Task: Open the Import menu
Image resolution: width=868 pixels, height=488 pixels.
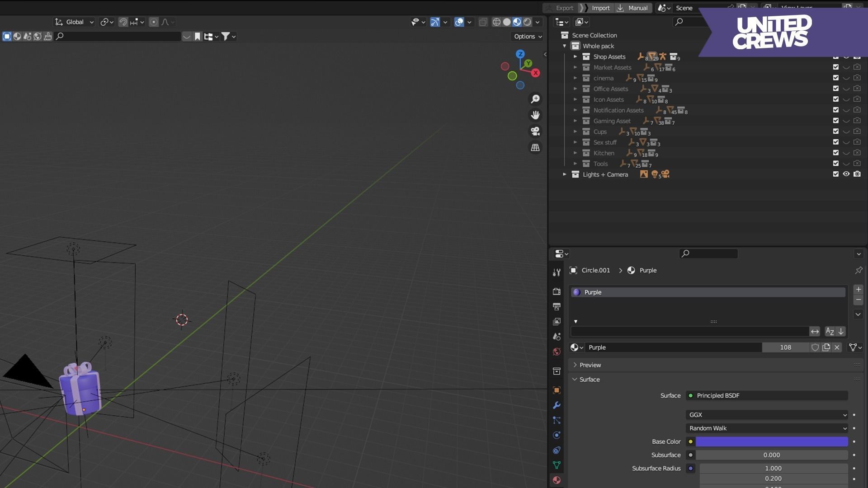Action: [600, 8]
